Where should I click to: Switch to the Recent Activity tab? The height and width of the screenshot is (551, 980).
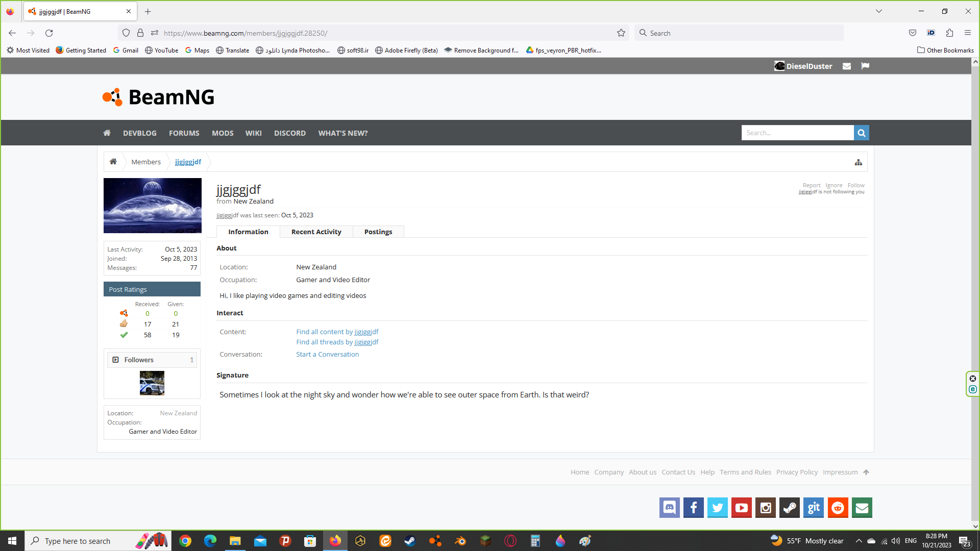coord(316,232)
